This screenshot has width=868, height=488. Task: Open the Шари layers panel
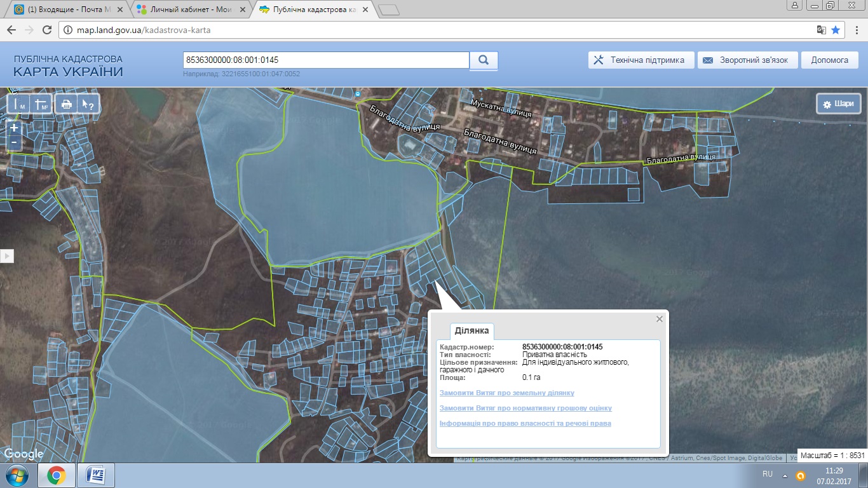(x=838, y=104)
